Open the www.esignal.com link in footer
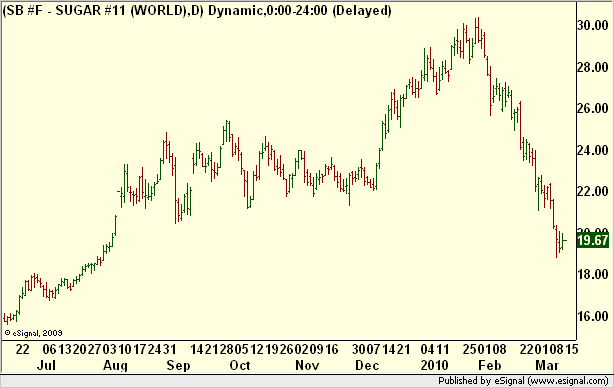The image size is (614, 388). pos(568,381)
